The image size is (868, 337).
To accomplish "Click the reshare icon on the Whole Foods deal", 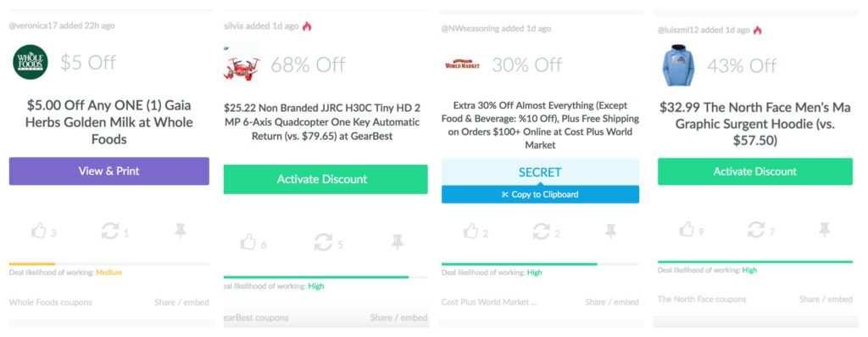I will pyautogui.click(x=109, y=231).
